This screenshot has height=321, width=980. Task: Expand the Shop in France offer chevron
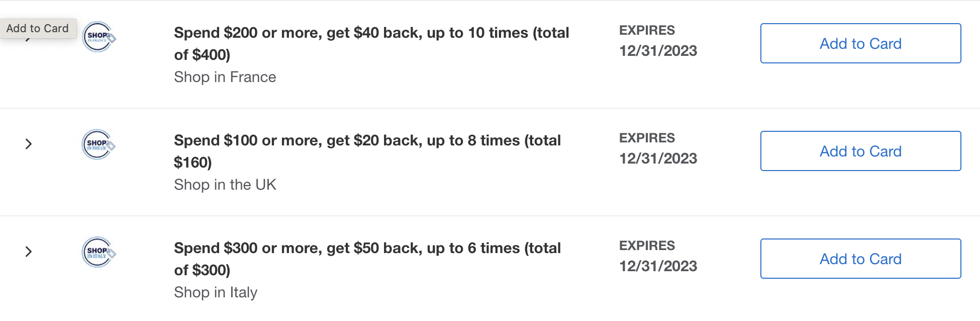[x=29, y=40]
